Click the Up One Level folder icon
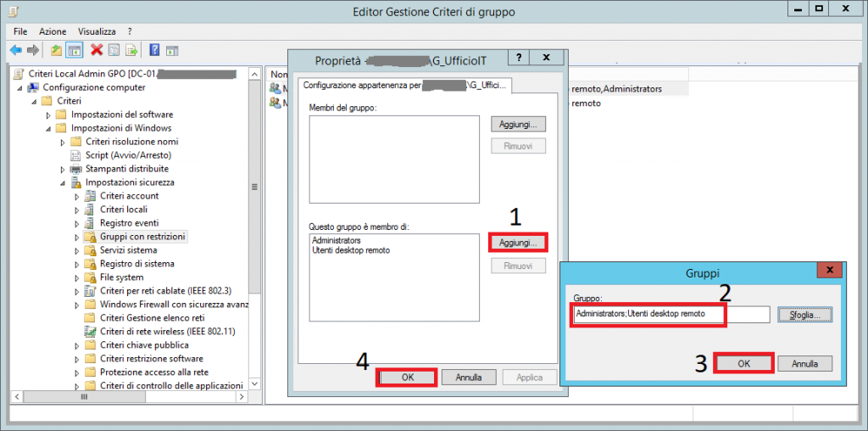868x431 pixels. (56, 50)
